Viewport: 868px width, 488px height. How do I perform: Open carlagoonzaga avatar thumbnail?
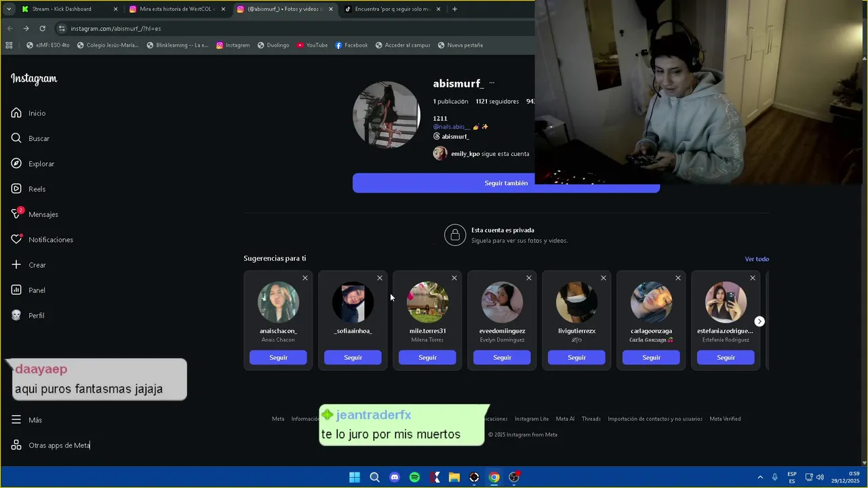click(651, 302)
